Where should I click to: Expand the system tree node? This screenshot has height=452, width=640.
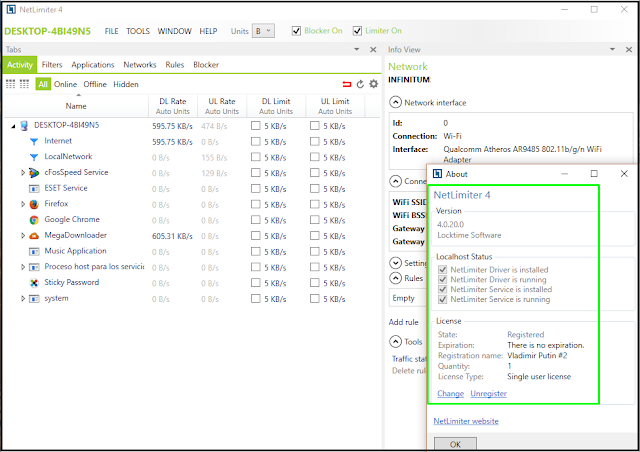point(23,298)
